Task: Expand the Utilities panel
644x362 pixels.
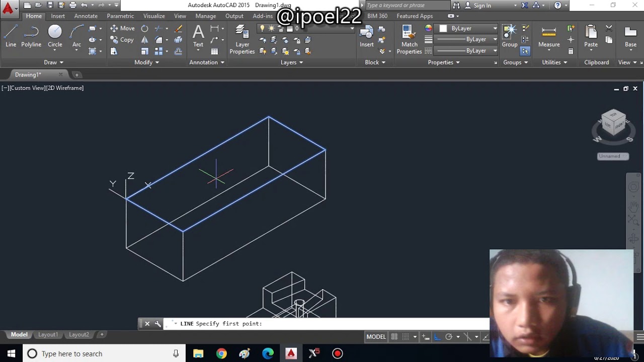Action: click(x=554, y=62)
